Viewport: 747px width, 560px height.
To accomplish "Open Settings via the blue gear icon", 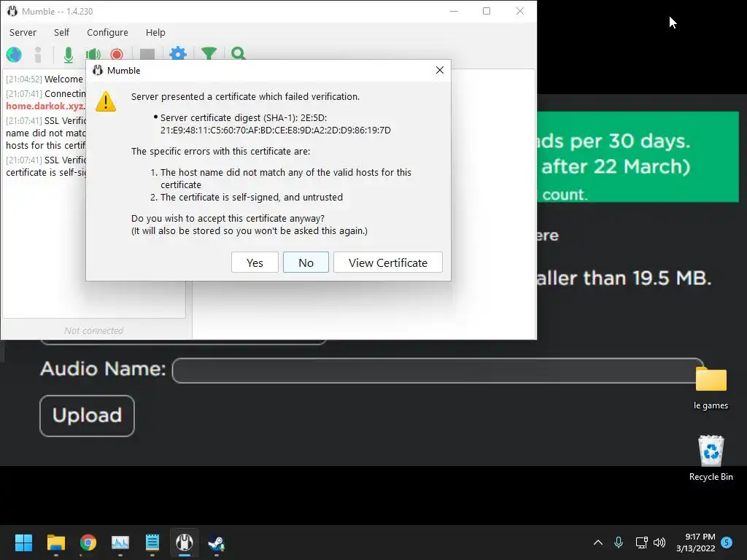I will point(178,54).
